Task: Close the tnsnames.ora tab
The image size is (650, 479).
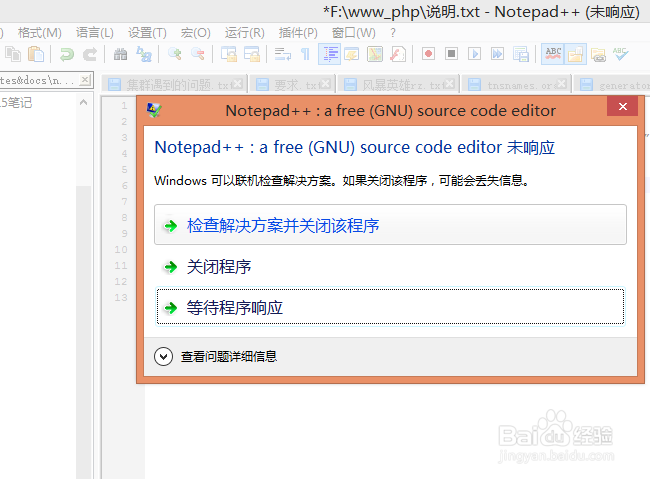Action: (562, 84)
